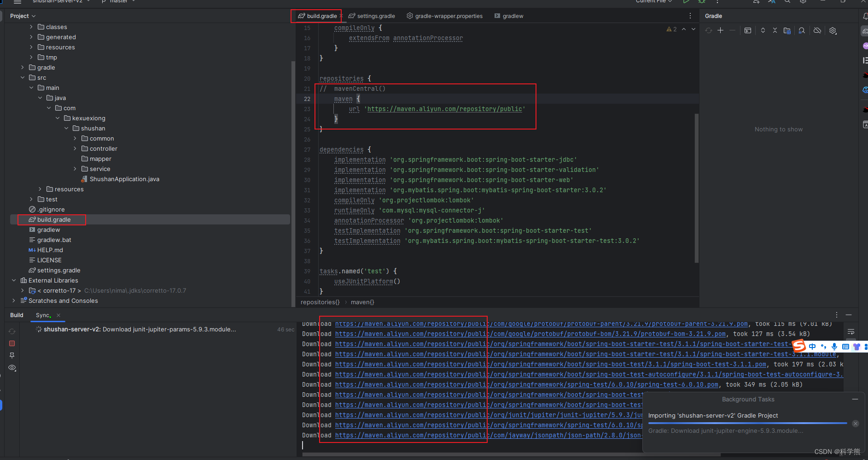Open the aliyun maven URL in editor
The height and width of the screenshot is (460, 868).
coord(444,109)
